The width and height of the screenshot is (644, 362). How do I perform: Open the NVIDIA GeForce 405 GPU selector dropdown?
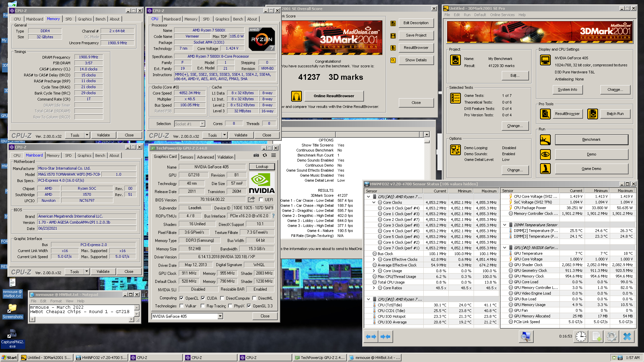pos(220,316)
